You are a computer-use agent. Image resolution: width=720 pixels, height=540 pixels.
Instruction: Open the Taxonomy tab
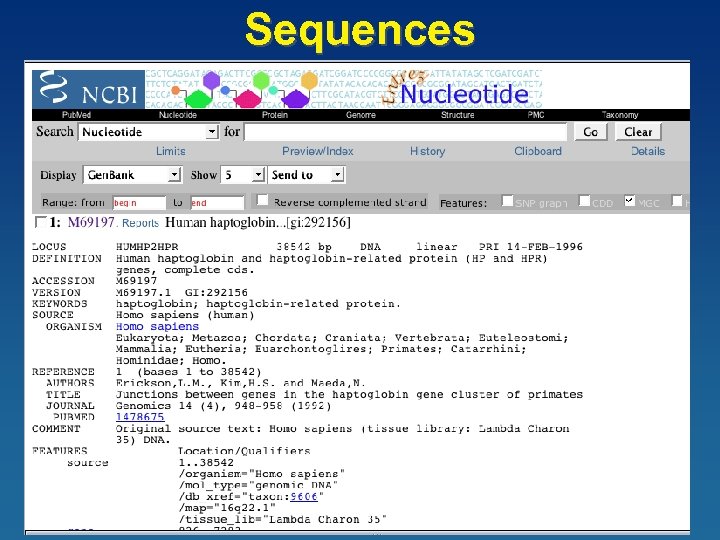(620, 115)
